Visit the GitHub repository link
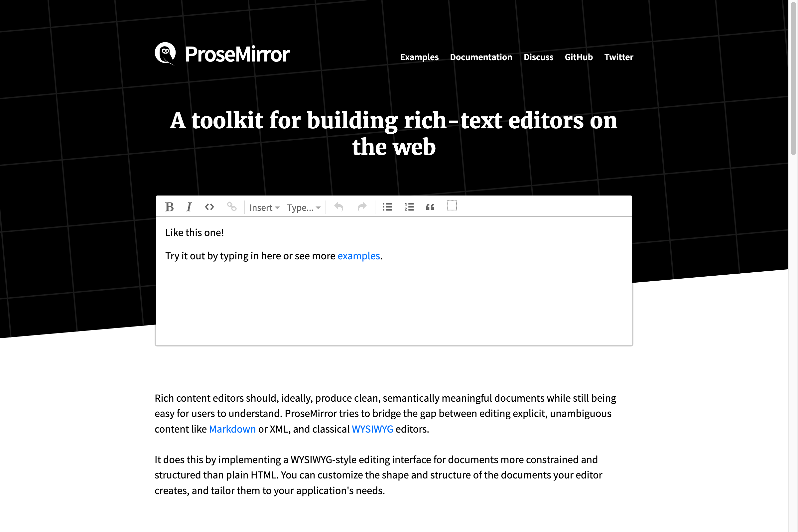This screenshot has width=798, height=532. pos(578,57)
